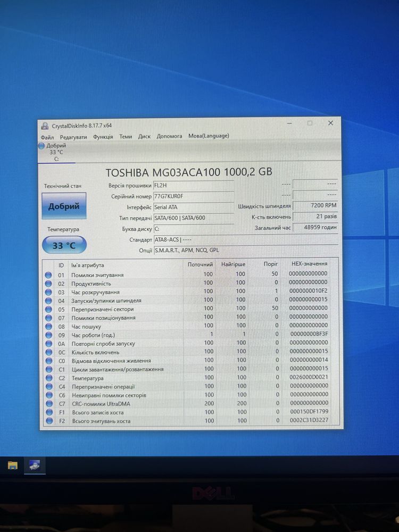The width and height of the screenshot is (399, 532).
Task: Open File Explorer from the taskbar
Action: point(13,465)
